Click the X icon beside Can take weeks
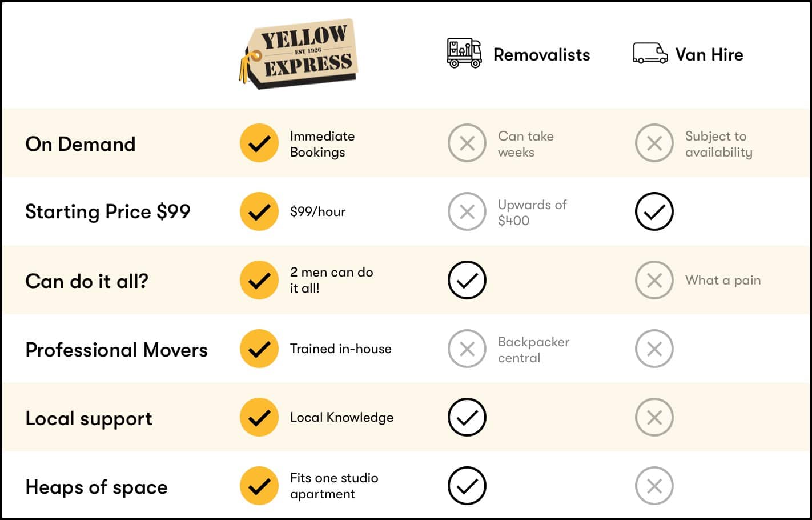This screenshot has width=812, height=520. coord(467,143)
